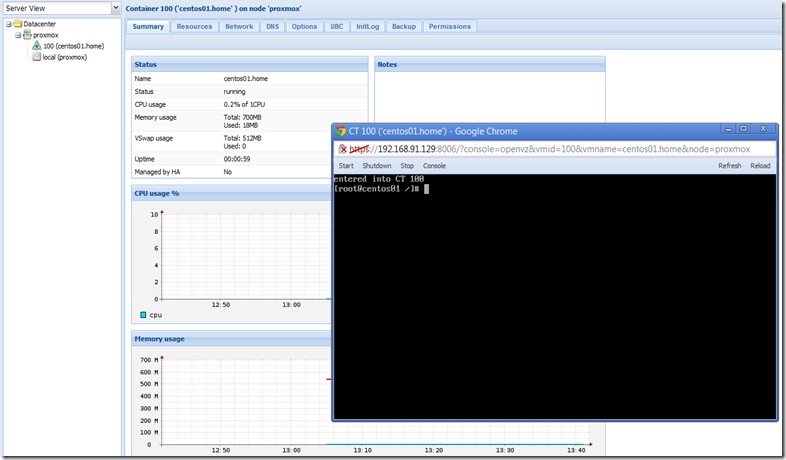
Task: Open the UBC tab
Action: pyautogui.click(x=337, y=27)
